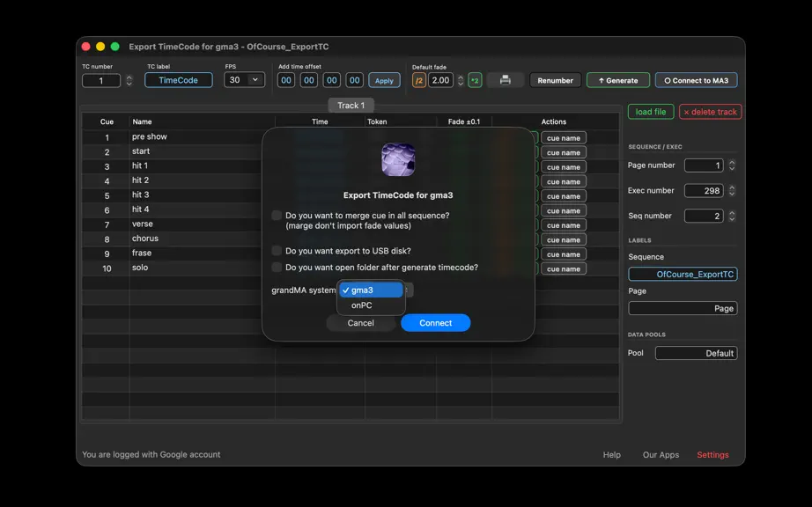Halve the default fade with /2 button
812x507 pixels.
[419, 80]
